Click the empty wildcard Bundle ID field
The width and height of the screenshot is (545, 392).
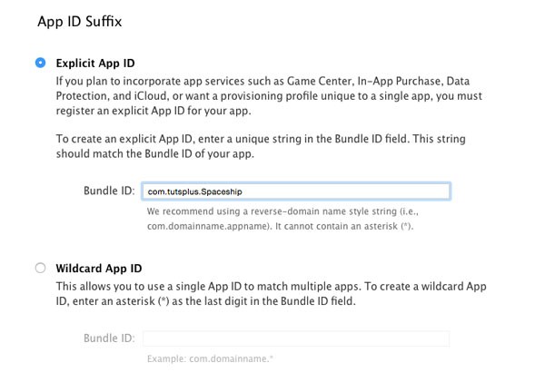point(296,338)
